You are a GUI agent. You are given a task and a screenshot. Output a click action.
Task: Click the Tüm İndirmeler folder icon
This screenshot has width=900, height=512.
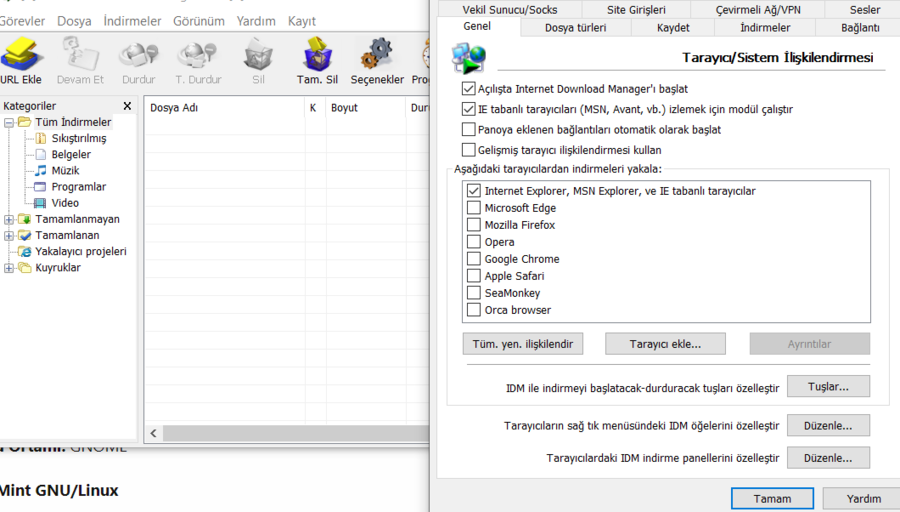click(24, 122)
